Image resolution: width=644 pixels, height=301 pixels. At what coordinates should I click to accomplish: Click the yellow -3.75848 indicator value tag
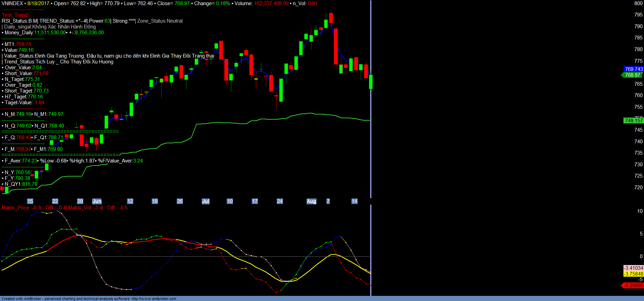(633, 274)
